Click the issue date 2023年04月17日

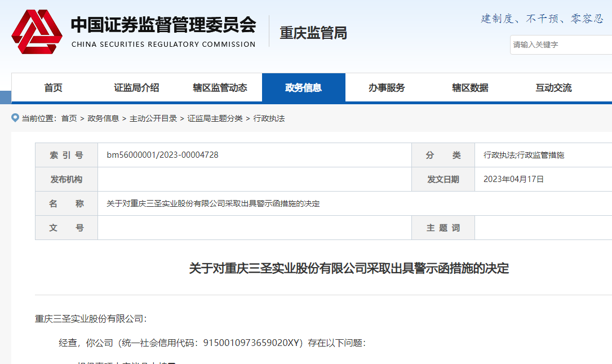tap(513, 179)
